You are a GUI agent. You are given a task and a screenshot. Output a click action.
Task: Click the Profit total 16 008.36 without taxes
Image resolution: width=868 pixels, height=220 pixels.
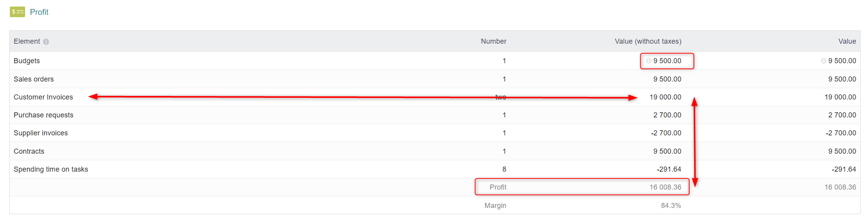click(665, 187)
